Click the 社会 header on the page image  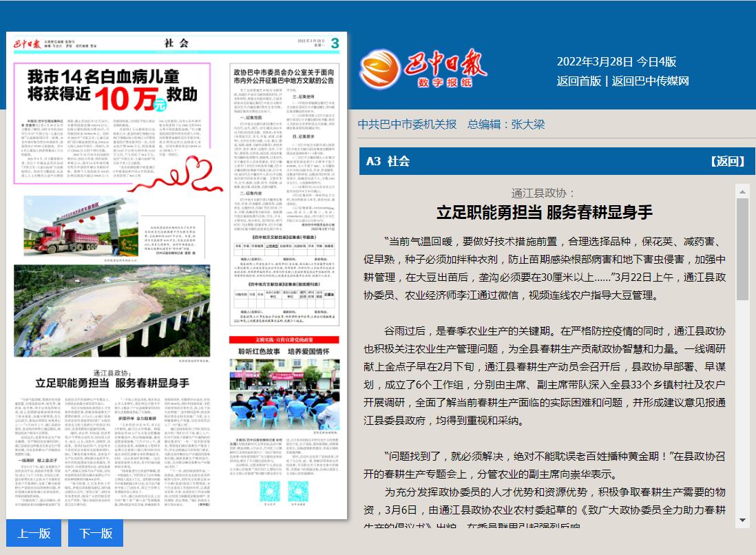click(176, 43)
